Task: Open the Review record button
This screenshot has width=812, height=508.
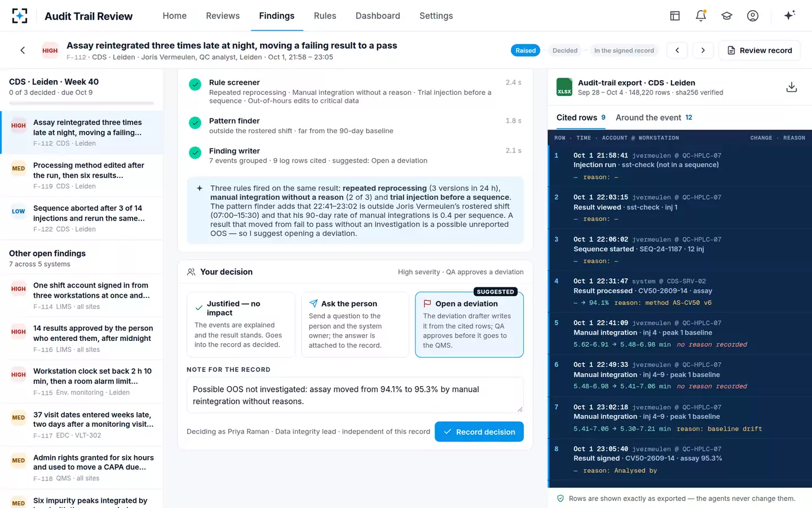Action: click(760, 50)
